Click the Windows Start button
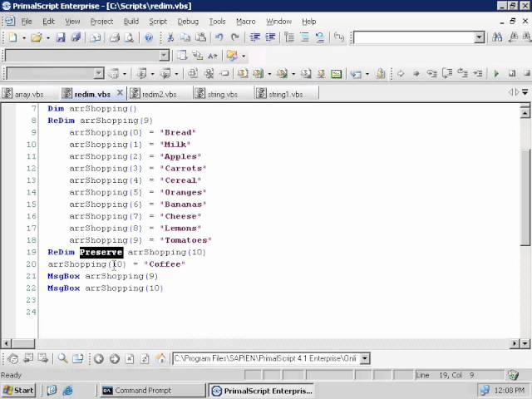Image resolution: width=532 pixels, height=399 pixels. [x=18, y=390]
